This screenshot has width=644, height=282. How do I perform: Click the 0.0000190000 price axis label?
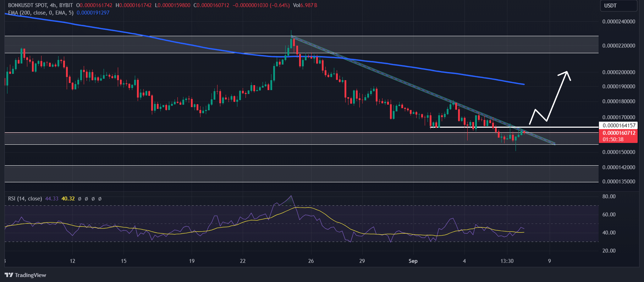(619, 87)
